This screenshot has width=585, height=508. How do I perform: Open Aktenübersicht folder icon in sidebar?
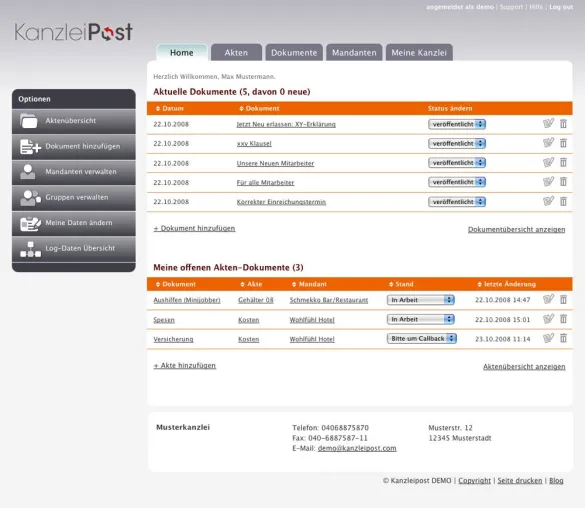tap(29, 121)
